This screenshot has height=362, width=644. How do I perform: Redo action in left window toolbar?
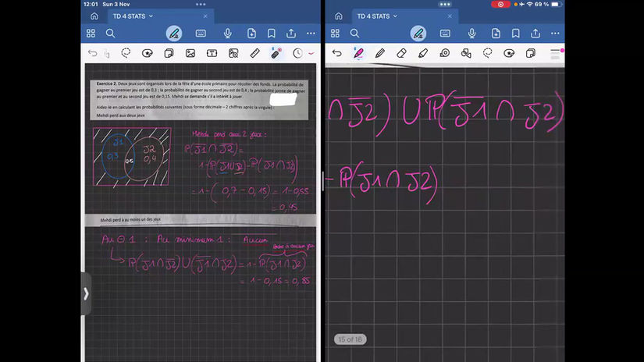point(107,53)
